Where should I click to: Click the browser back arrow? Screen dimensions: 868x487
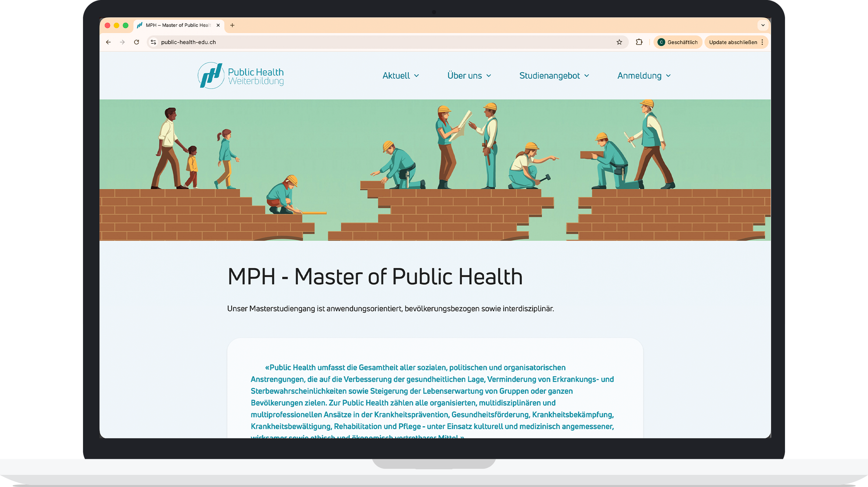coord(108,42)
